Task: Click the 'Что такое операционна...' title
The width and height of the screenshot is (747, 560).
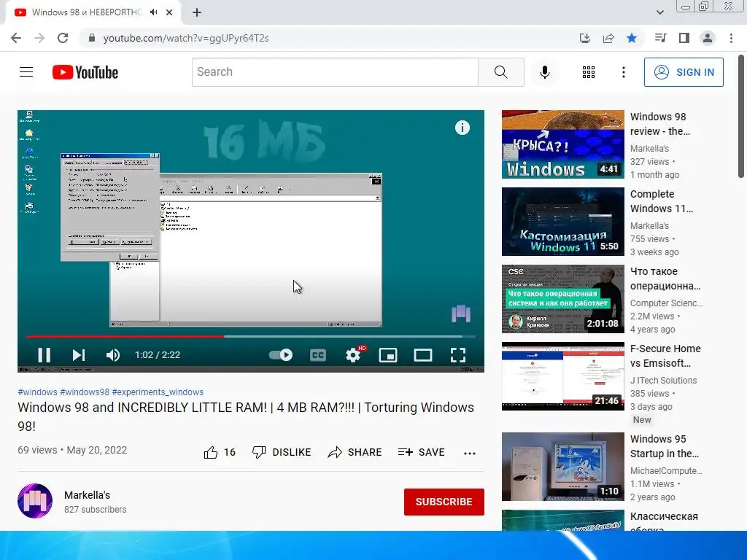Action: click(665, 279)
